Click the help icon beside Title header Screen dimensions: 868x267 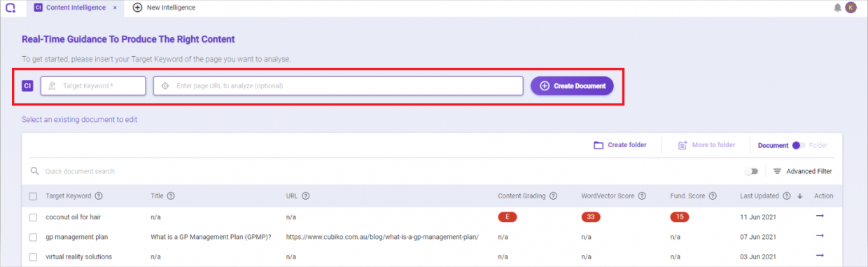(171, 196)
